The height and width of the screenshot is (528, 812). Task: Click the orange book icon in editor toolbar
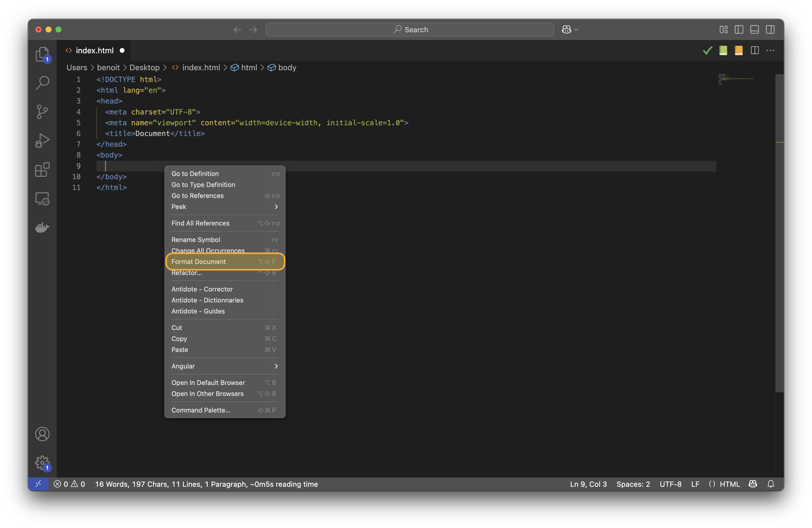pos(739,50)
